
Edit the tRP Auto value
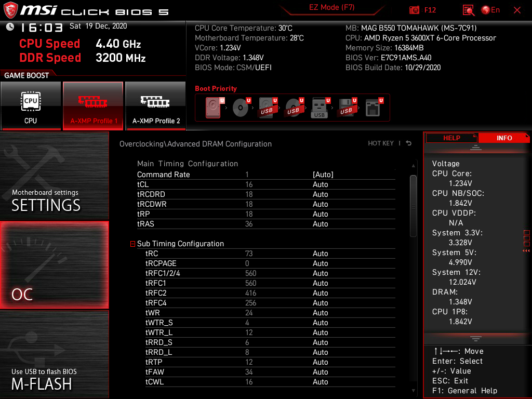pos(320,214)
